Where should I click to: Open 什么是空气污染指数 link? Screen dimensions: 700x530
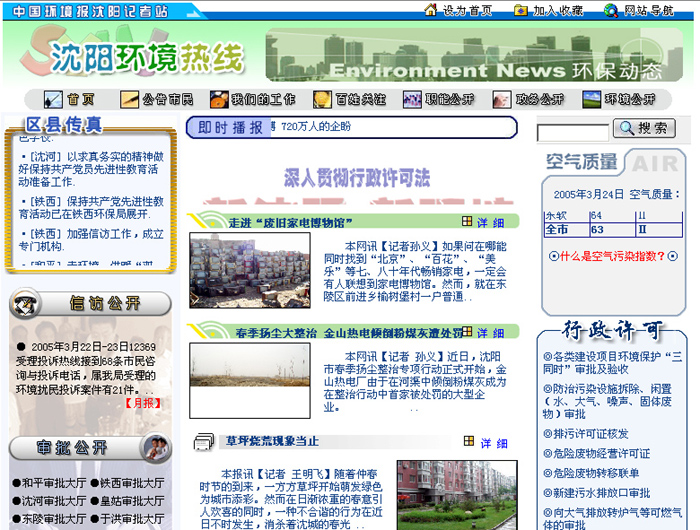pyautogui.click(x=613, y=256)
